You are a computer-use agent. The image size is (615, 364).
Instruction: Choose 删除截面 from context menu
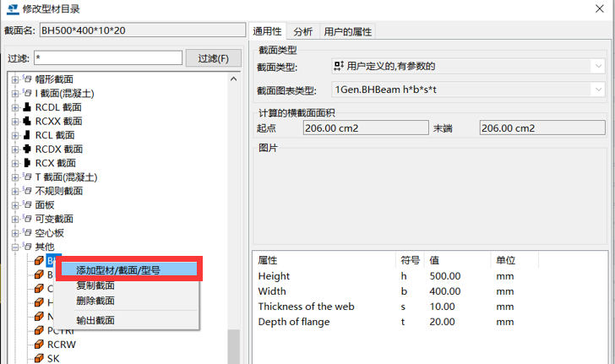95,301
